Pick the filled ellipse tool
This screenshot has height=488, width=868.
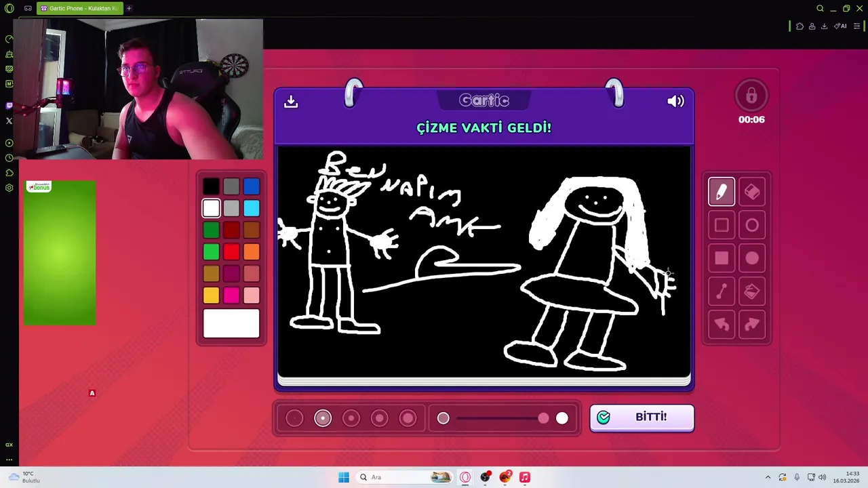(x=752, y=258)
